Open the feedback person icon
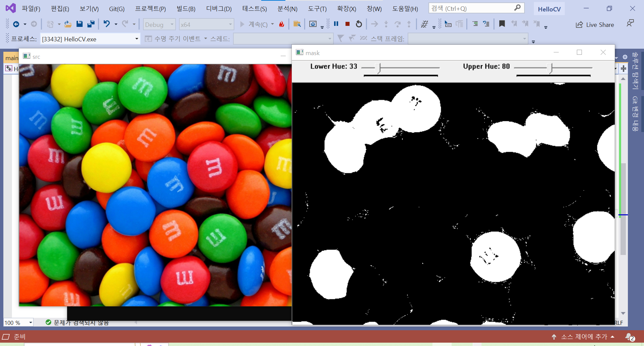 [x=630, y=24]
